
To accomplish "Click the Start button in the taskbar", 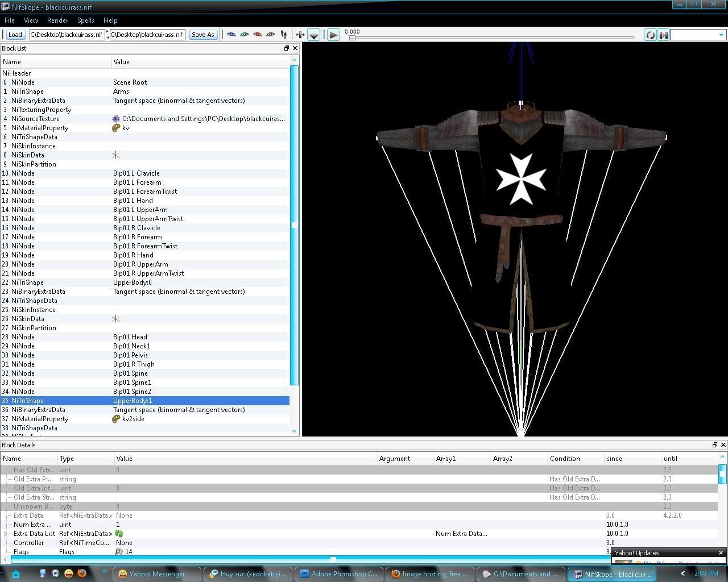I will tap(15, 574).
